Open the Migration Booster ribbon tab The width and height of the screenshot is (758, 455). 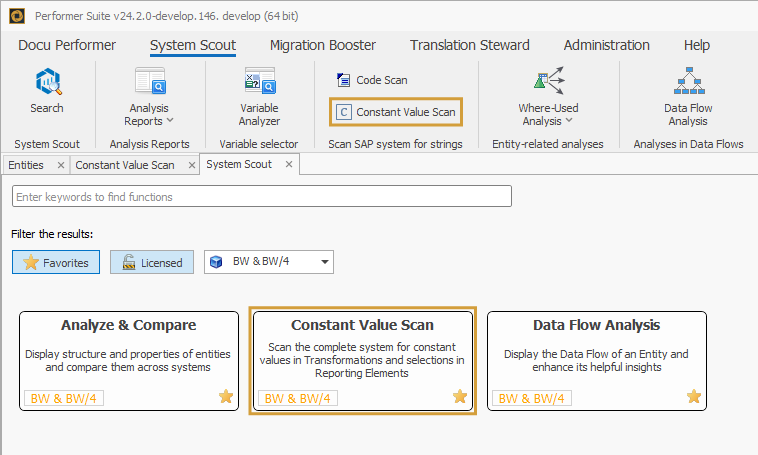(x=323, y=45)
